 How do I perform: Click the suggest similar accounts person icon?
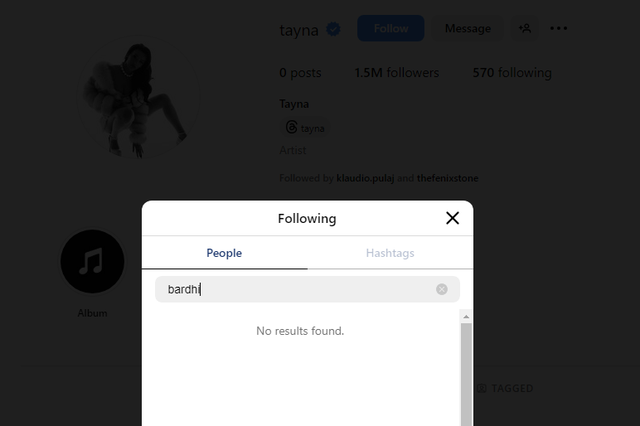(525, 28)
